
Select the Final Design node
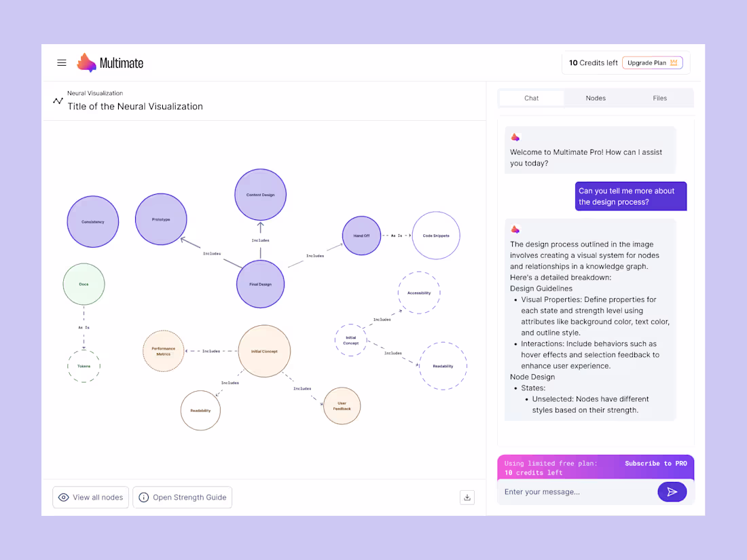(x=260, y=284)
